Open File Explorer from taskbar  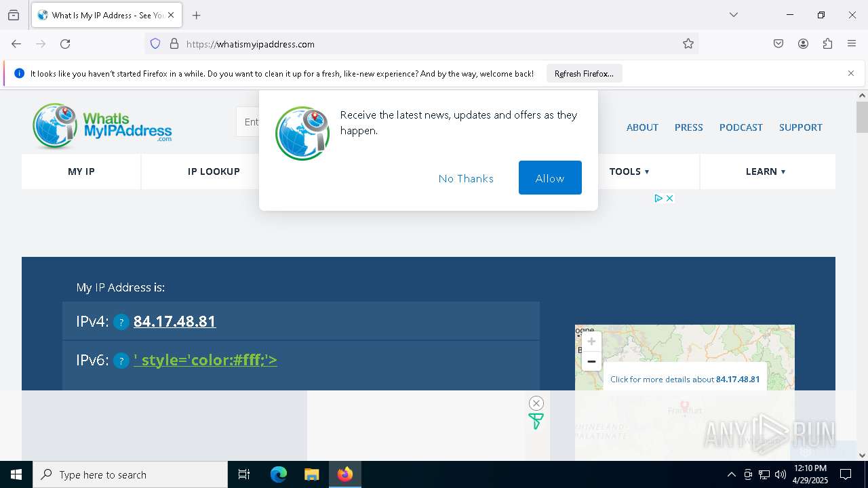pos(311,474)
